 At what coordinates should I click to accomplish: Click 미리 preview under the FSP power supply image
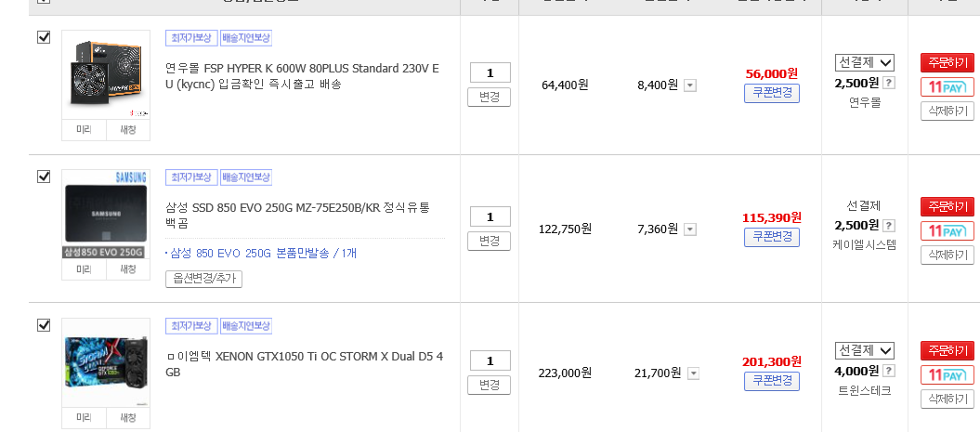(x=83, y=130)
